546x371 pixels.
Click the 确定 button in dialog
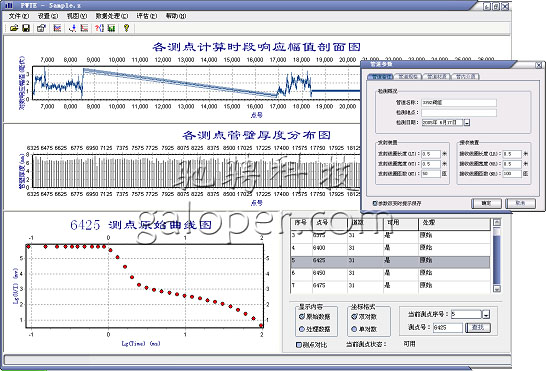point(486,203)
